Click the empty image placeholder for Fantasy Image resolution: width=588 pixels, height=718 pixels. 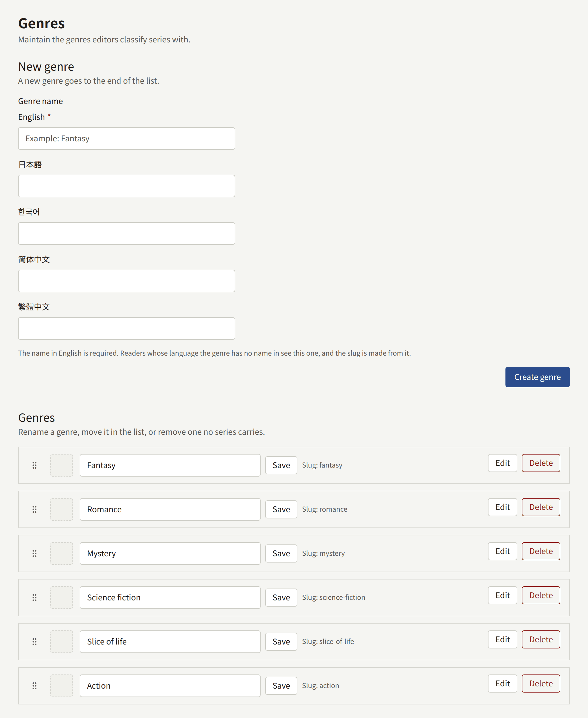click(62, 465)
